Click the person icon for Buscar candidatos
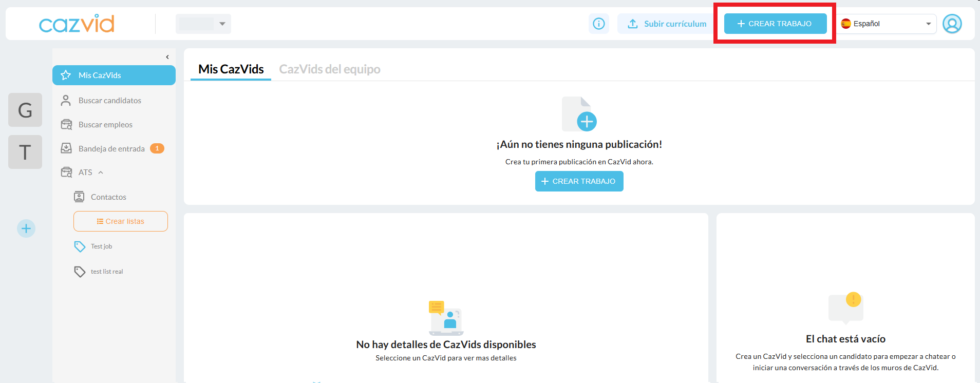This screenshot has height=383, width=980. pyautogui.click(x=66, y=101)
